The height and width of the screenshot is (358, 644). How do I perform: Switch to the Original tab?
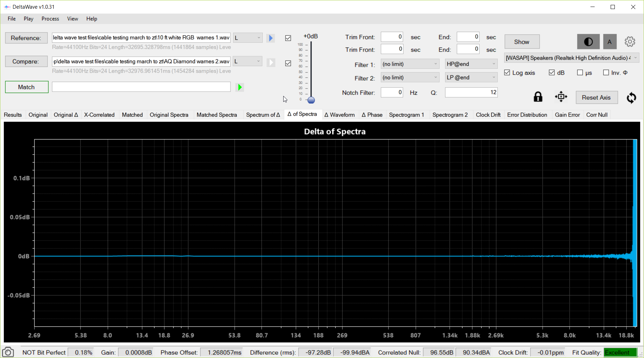coord(38,115)
